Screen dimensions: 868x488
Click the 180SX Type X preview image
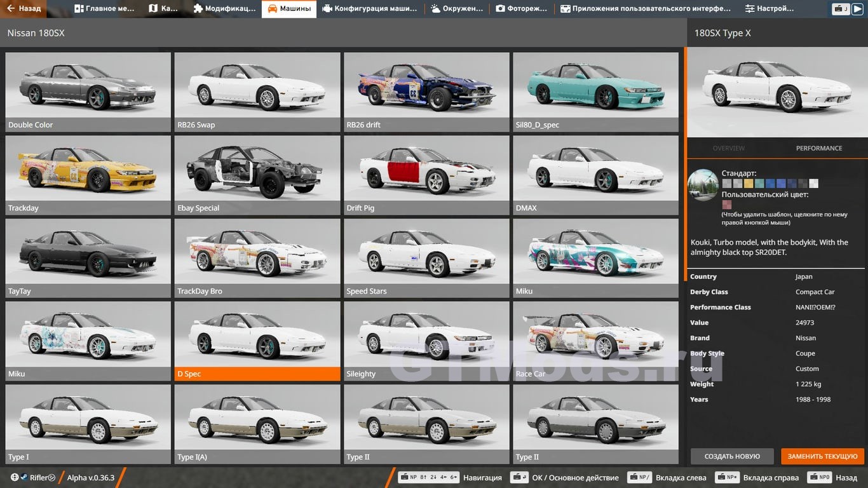coord(777,91)
